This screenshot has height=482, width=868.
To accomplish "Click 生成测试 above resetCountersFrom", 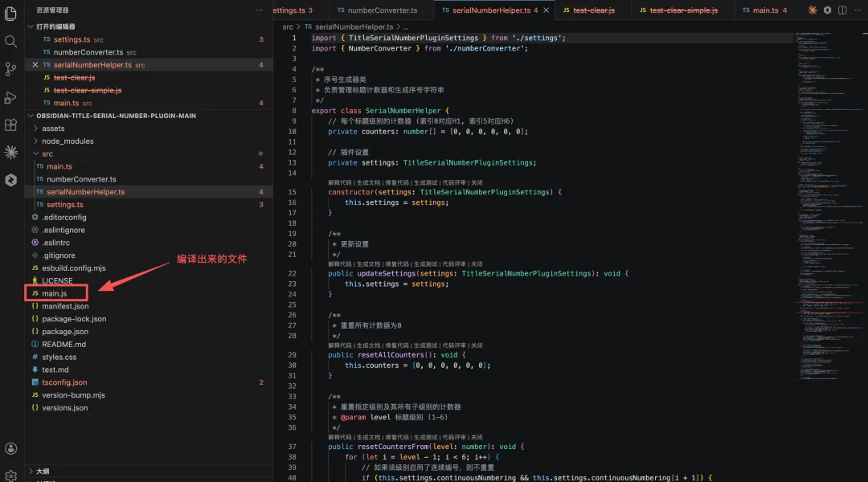I will 425,437.
